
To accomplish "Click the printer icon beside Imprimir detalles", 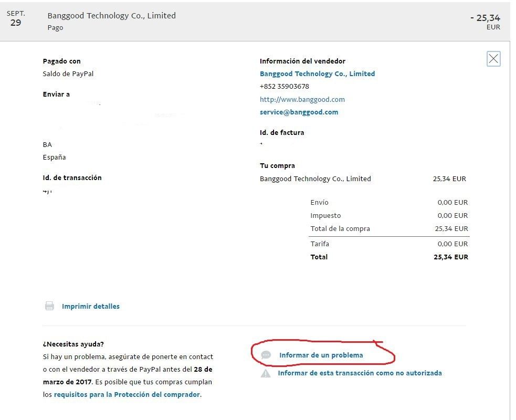I will pyautogui.click(x=49, y=306).
